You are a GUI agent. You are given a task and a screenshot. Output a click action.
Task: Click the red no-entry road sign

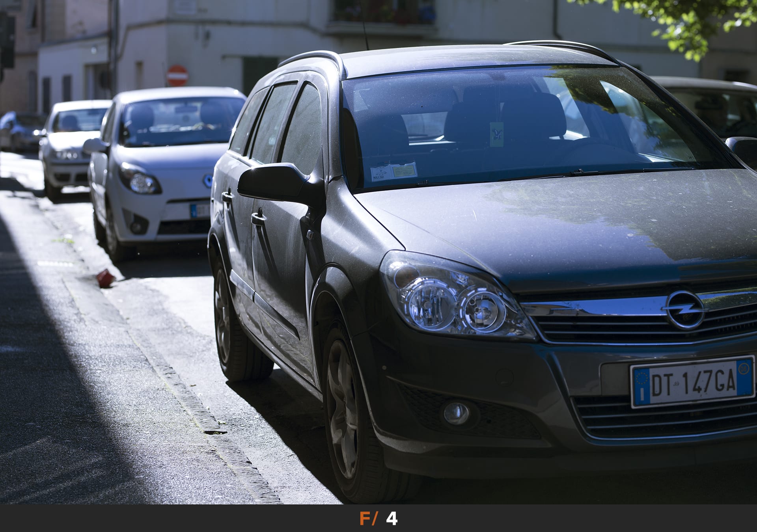[177, 76]
